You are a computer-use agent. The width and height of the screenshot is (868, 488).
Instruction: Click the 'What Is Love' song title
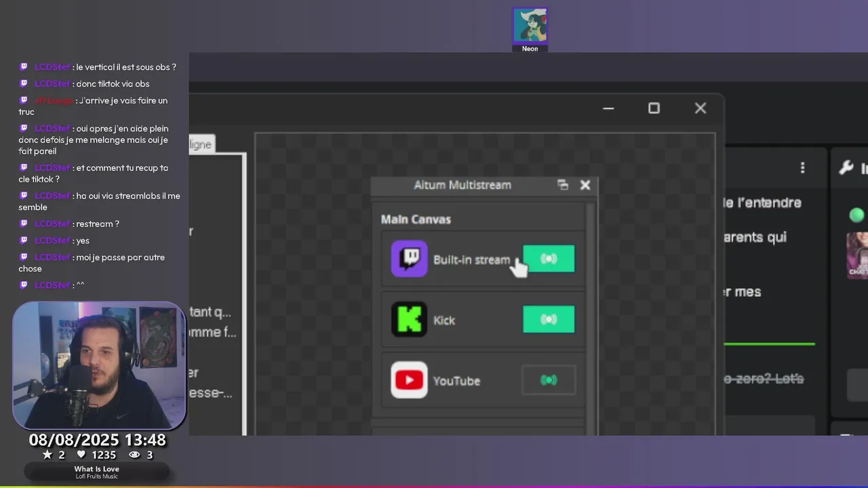[x=97, y=469]
